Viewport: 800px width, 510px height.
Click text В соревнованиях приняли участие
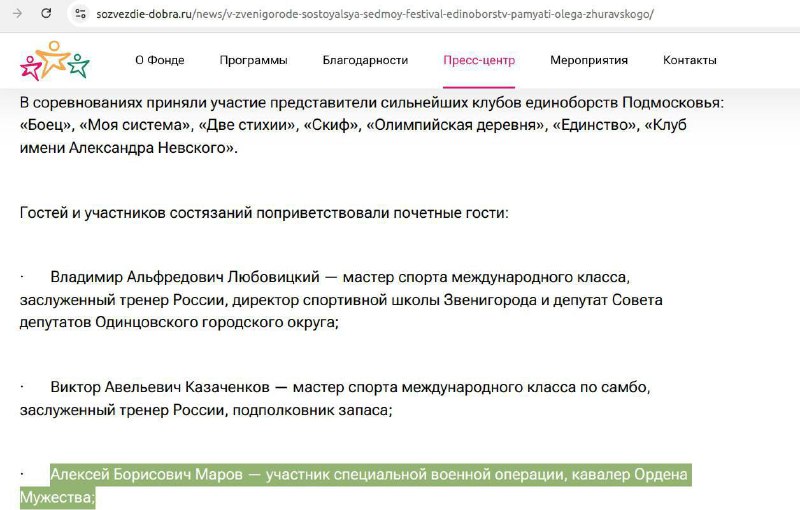142,103
